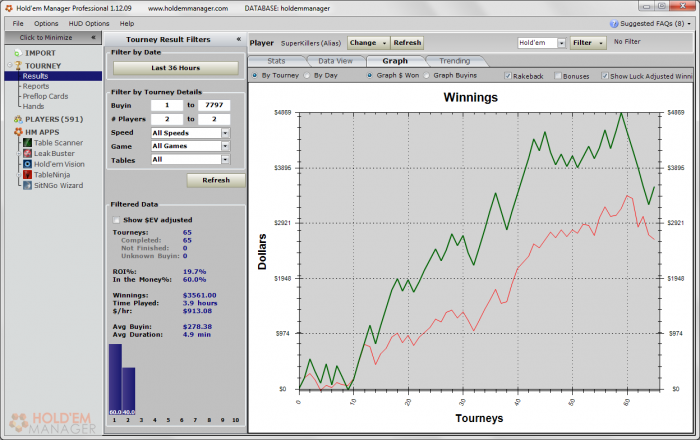The height and width of the screenshot is (440, 700).
Task: Open the TableNinja app icon
Action: (28, 175)
